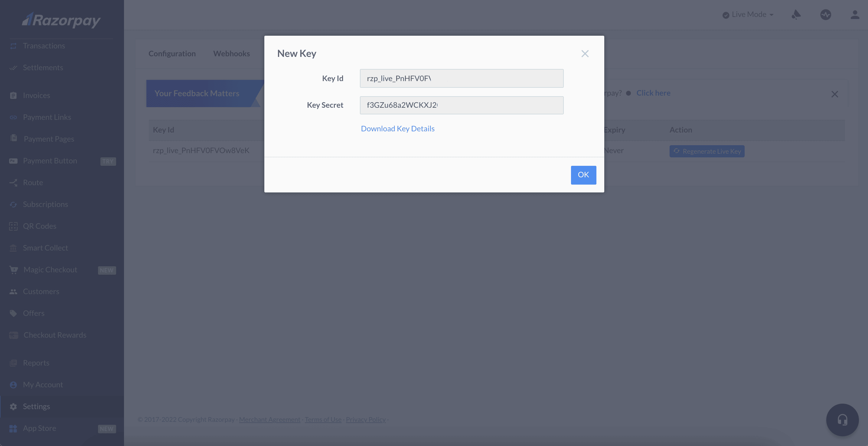Open Settlements in the sidebar
The width and height of the screenshot is (868, 446).
pos(43,68)
